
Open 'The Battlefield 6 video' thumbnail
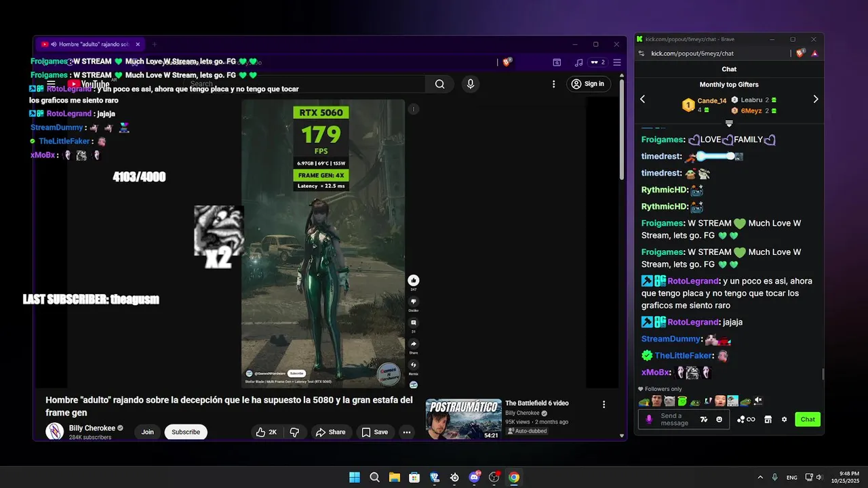tap(463, 419)
